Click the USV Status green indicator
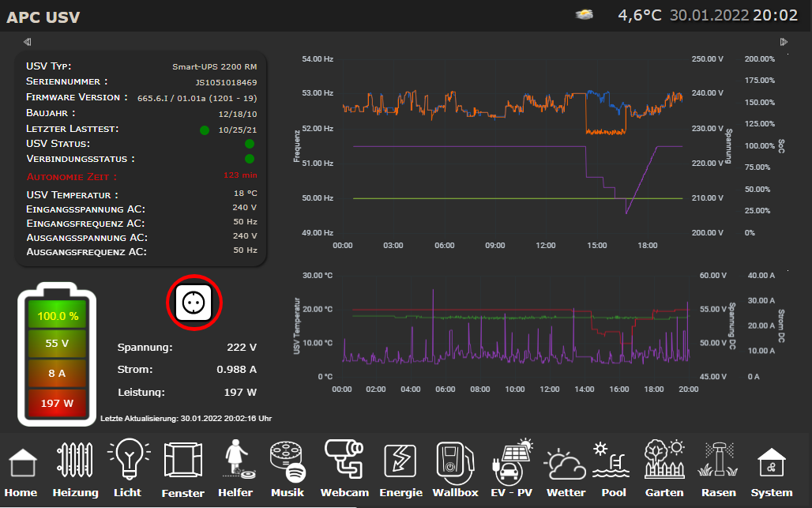 coord(250,144)
